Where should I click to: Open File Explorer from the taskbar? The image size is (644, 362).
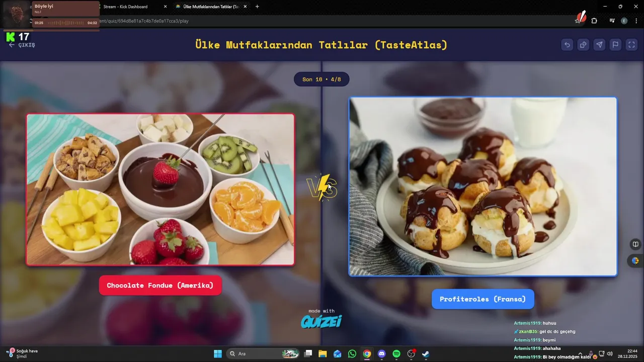(x=323, y=354)
